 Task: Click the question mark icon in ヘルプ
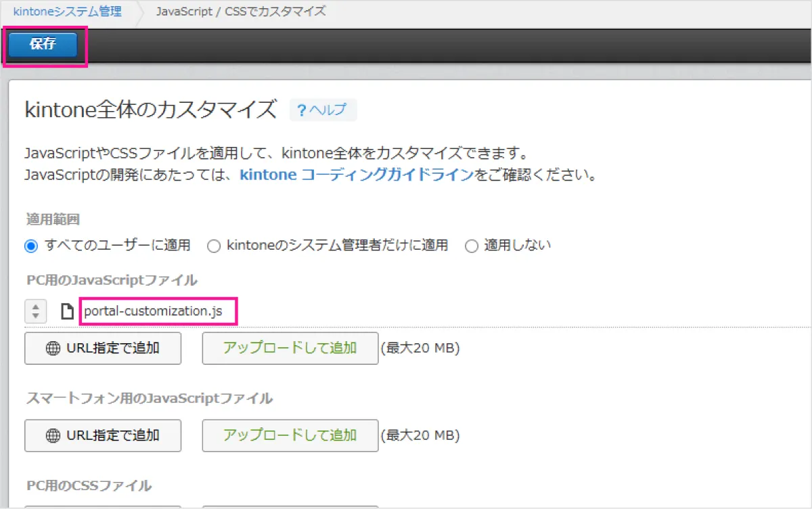coord(302,110)
